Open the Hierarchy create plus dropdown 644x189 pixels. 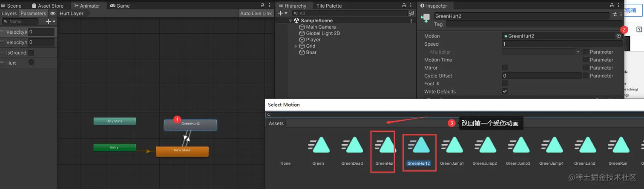tap(282, 13)
